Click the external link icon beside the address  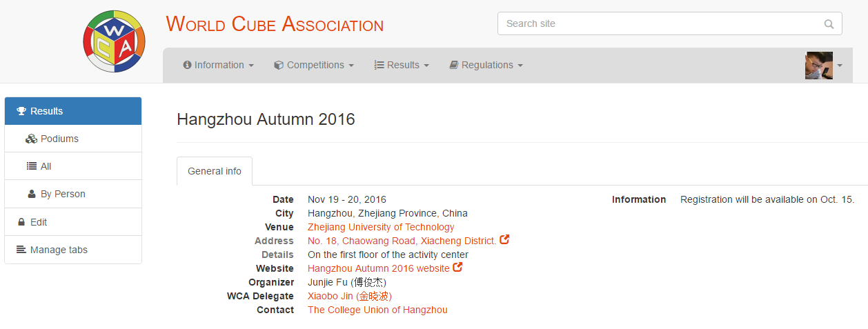pos(504,240)
